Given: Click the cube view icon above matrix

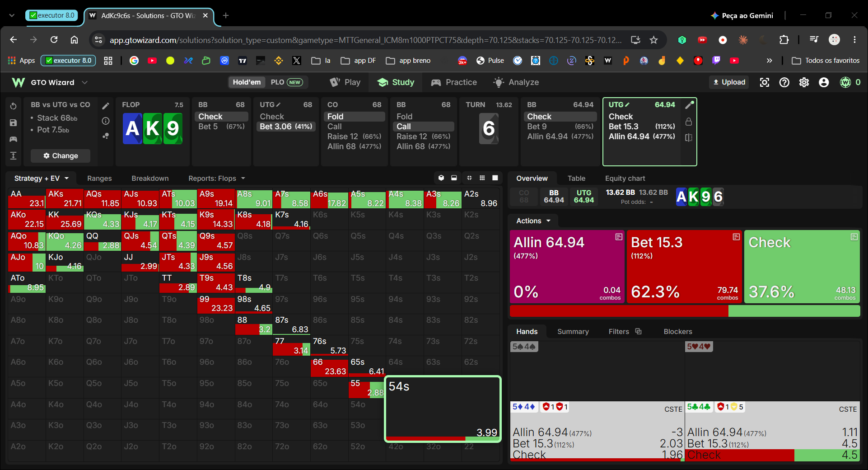Looking at the screenshot, I should point(441,178).
